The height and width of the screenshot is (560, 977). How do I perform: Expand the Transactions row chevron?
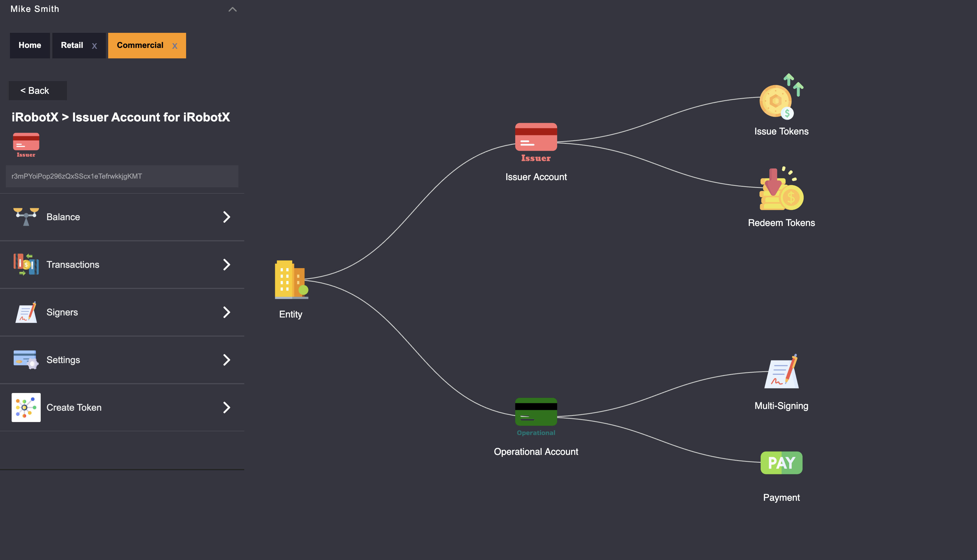coord(226,265)
